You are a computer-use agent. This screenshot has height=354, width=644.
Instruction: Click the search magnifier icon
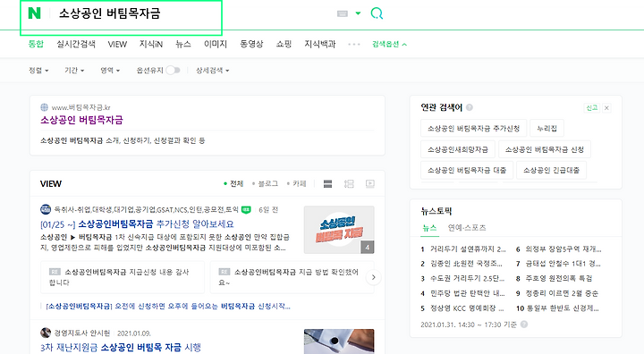click(x=377, y=13)
